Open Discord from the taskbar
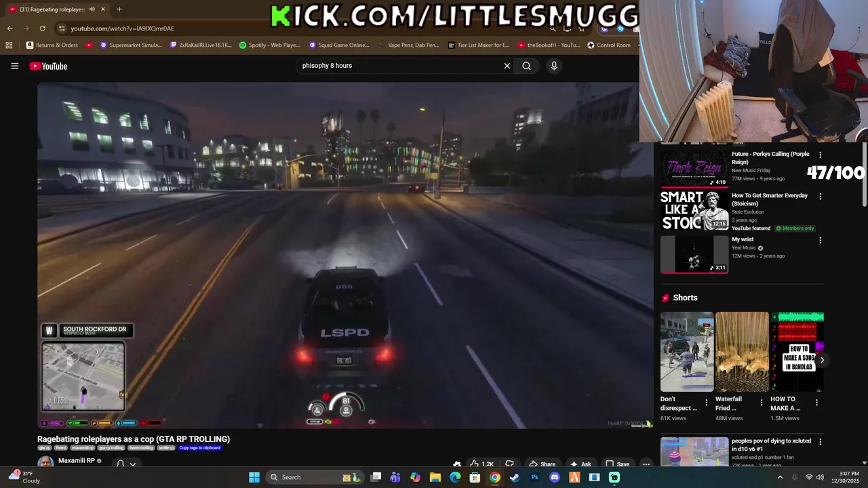 point(555,477)
